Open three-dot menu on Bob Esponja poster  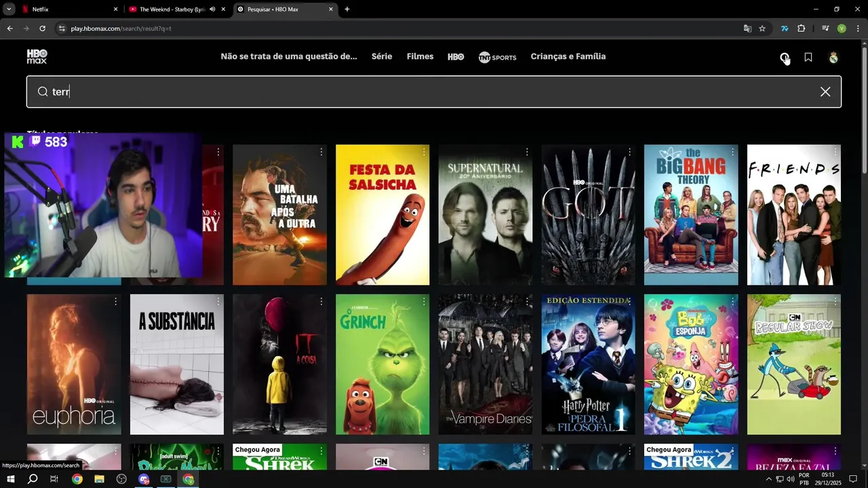point(732,301)
